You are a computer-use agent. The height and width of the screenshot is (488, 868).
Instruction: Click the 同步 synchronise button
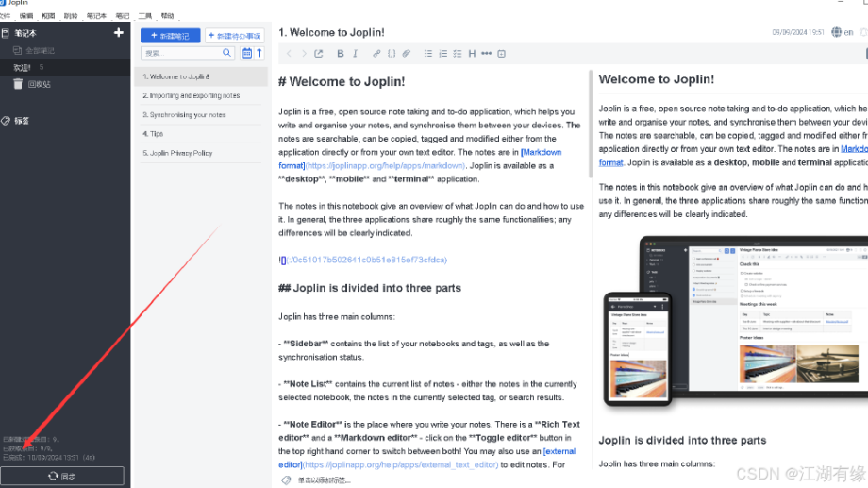pyautogui.click(x=62, y=476)
